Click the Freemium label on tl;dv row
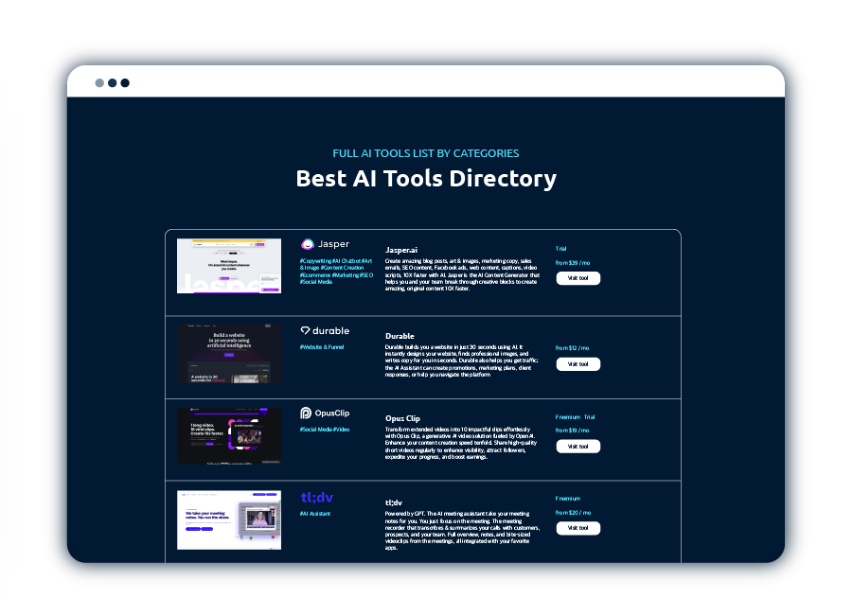The width and height of the screenshot is (853, 616). (x=568, y=499)
